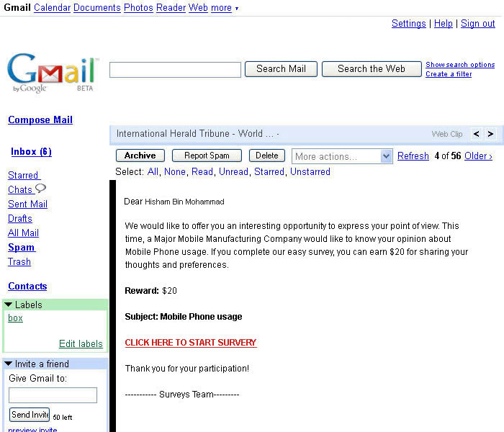Image resolution: width=504 pixels, height=432 pixels.
Task: Open Photos from top navigation
Action: [x=138, y=7]
